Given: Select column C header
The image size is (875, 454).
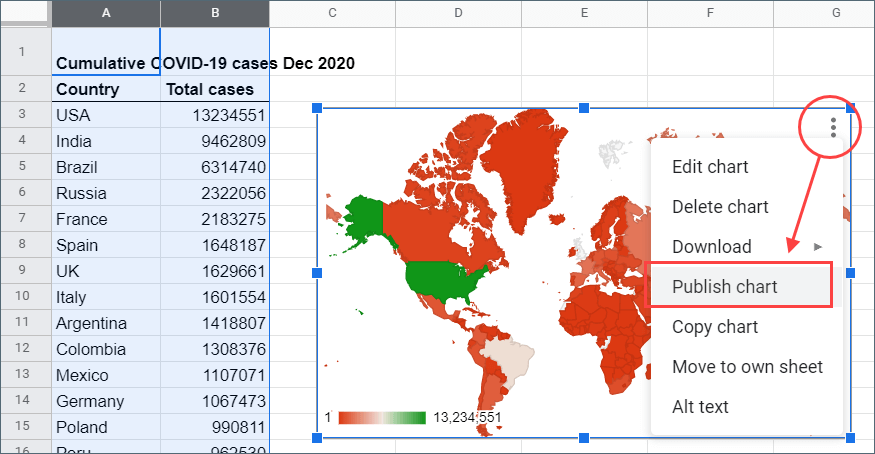Looking at the screenshot, I should (x=333, y=13).
